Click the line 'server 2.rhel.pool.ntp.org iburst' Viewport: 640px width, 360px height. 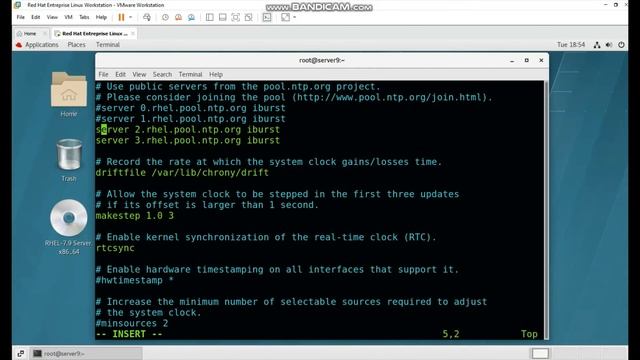(x=188, y=130)
